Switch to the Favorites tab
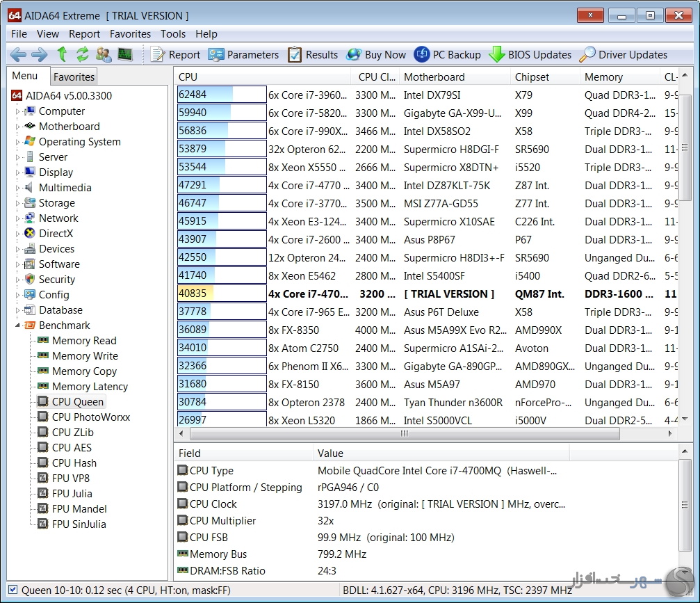 (x=74, y=77)
